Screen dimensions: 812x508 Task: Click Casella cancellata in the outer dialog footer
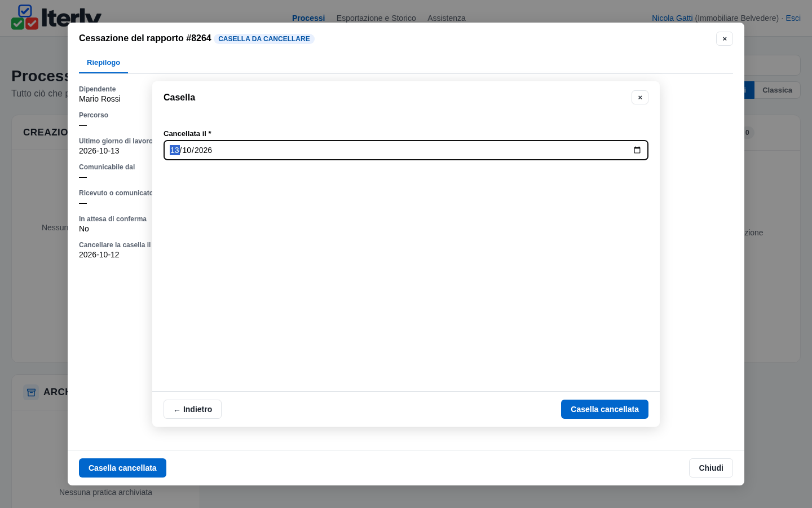point(122,468)
